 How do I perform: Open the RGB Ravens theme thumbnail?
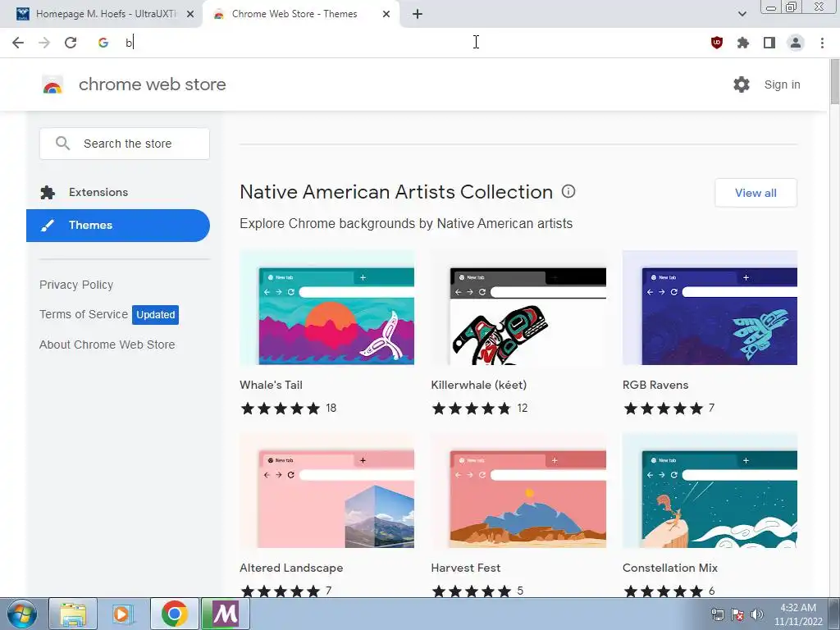coord(710,308)
